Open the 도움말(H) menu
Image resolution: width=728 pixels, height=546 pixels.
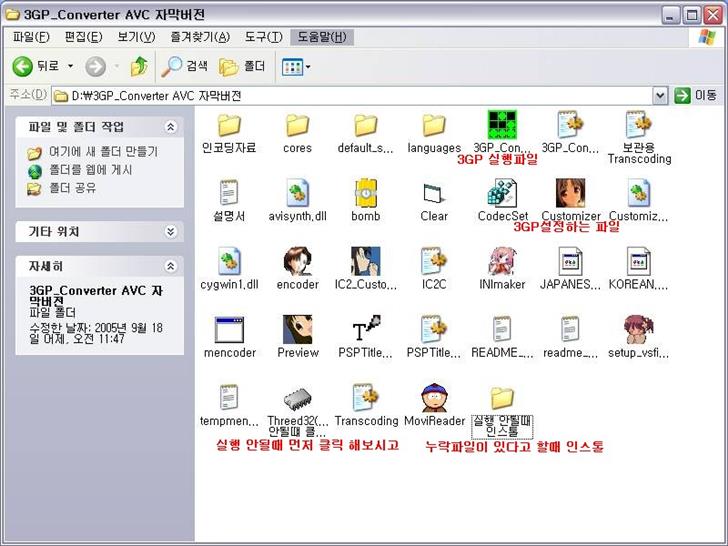pyautogui.click(x=321, y=37)
